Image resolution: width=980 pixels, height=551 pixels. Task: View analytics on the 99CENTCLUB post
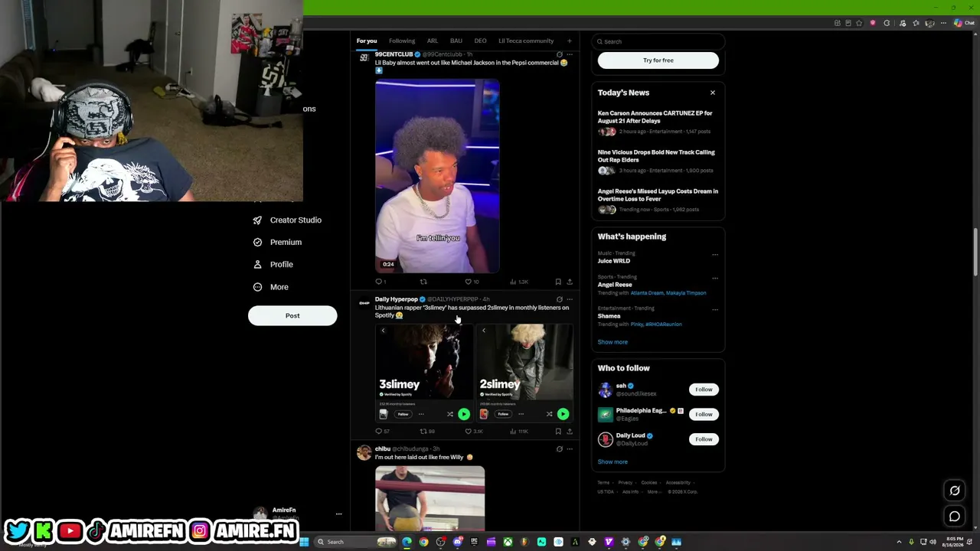coord(518,282)
